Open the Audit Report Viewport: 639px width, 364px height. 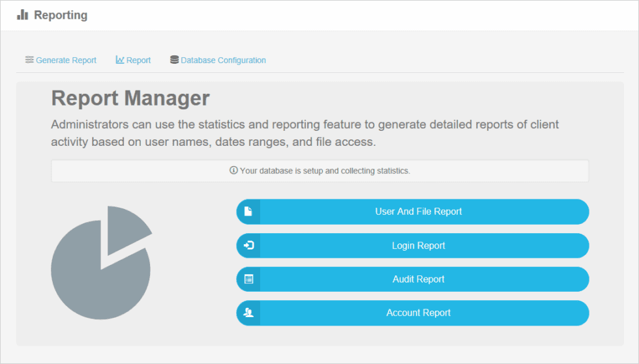[413, 279]
